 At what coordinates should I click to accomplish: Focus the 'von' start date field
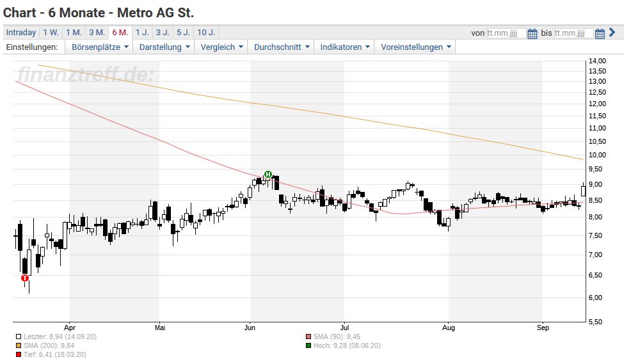tap(506, 33)
